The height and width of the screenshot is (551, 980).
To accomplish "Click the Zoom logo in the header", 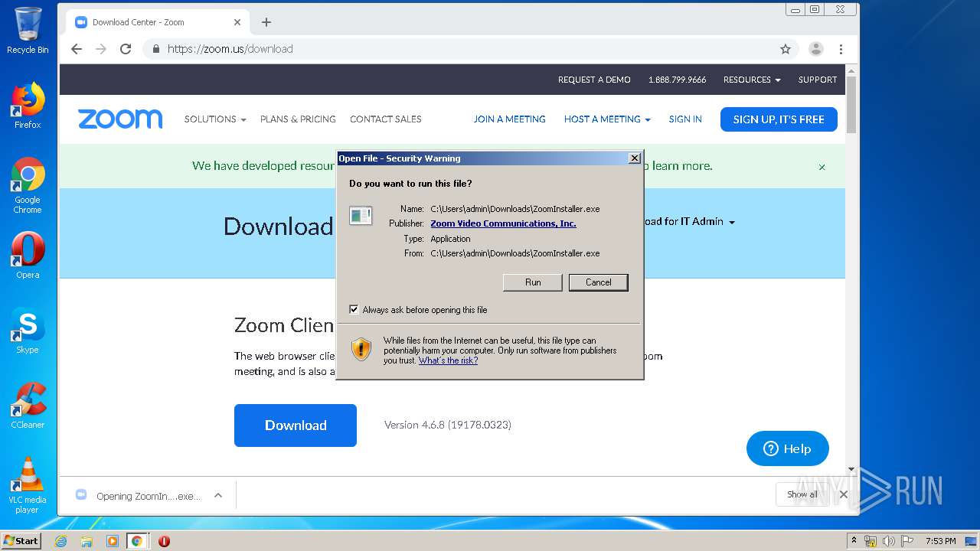I will (120, 119).
